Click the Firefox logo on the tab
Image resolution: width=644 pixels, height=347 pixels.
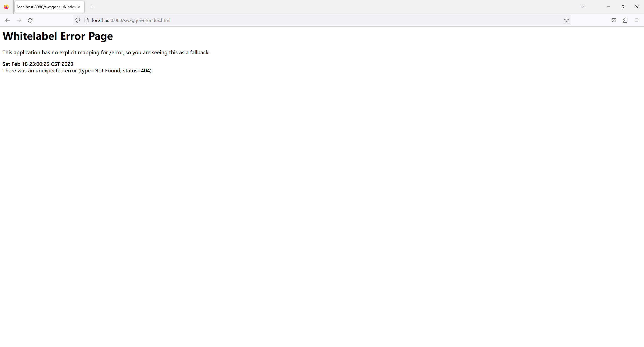point(6,7)
